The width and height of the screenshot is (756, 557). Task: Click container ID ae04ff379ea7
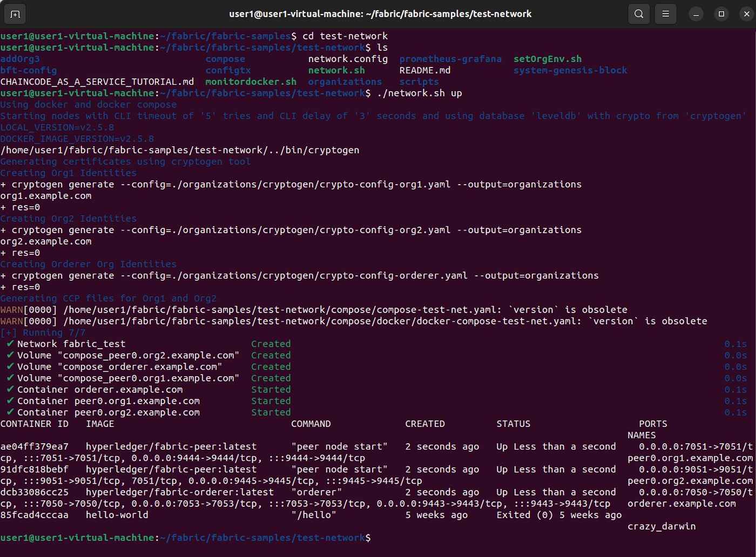(35, 446)
